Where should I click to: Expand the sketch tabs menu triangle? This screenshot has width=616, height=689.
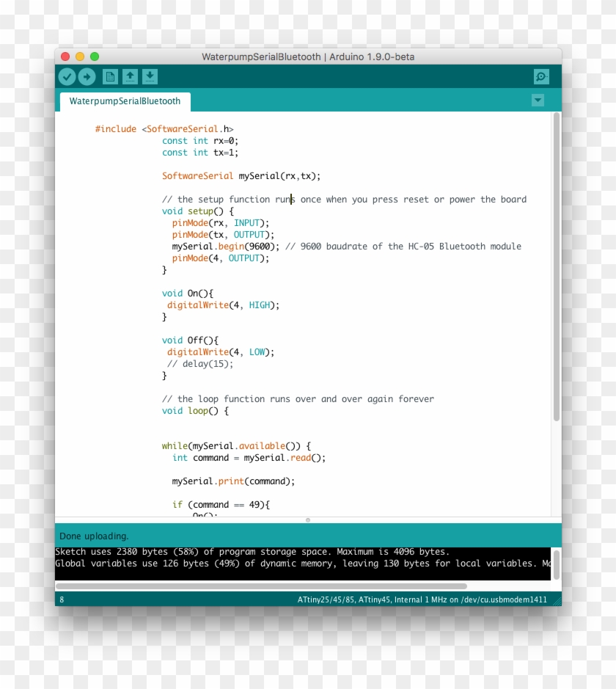[538, 101]
